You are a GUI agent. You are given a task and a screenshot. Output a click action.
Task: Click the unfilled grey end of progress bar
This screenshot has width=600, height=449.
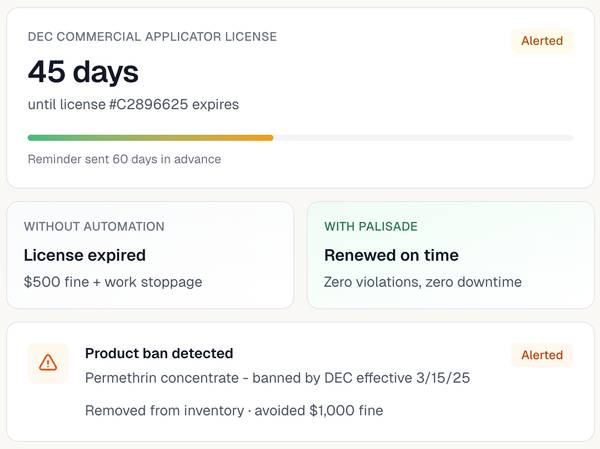[x=423, y=138]
